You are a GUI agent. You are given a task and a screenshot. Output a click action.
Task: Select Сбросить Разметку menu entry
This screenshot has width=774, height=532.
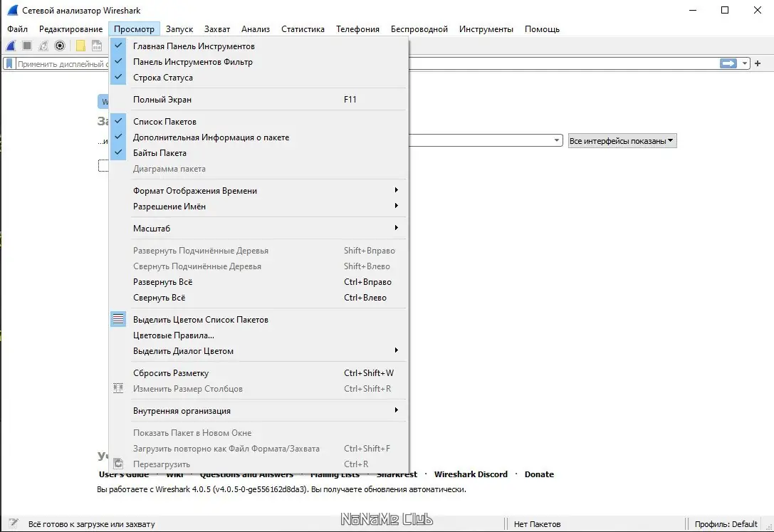click(x=259, y=372)
